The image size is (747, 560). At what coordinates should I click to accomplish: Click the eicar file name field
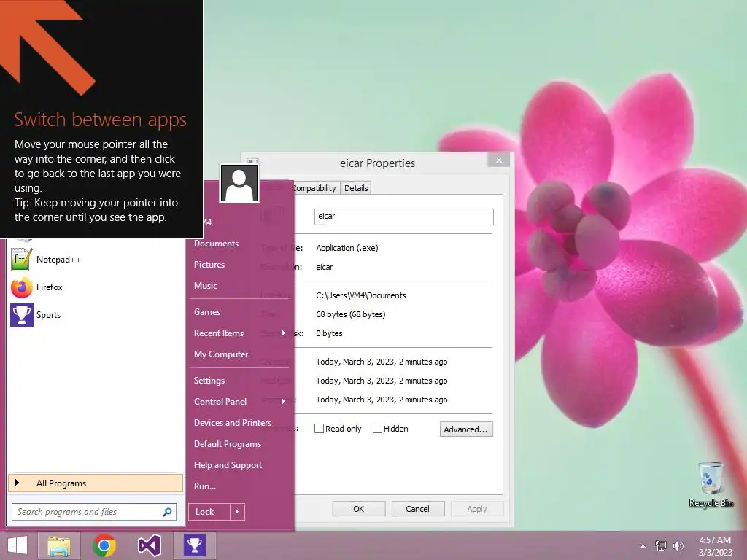point(404,217)
